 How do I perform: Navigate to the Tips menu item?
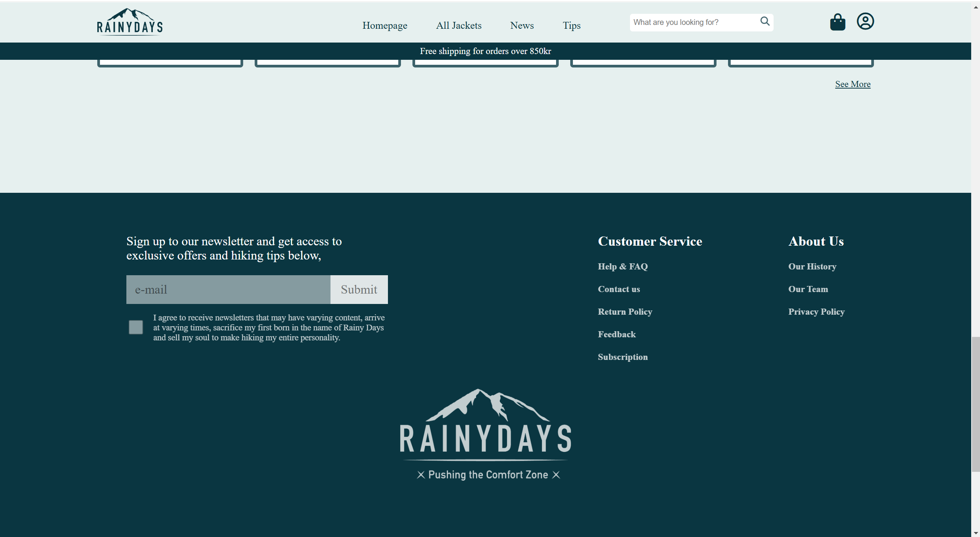[571, 25]
